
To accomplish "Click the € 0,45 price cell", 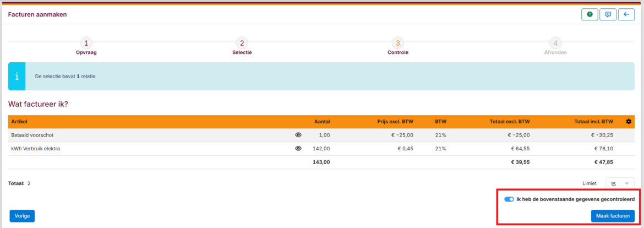I will [x=405, y=149].
